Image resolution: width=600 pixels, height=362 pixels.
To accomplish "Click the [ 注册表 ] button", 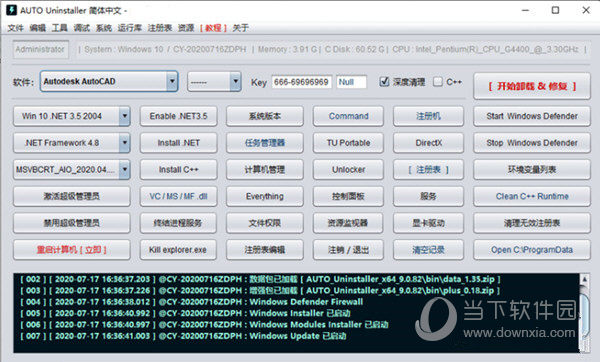I will click(x=429, y=170).
